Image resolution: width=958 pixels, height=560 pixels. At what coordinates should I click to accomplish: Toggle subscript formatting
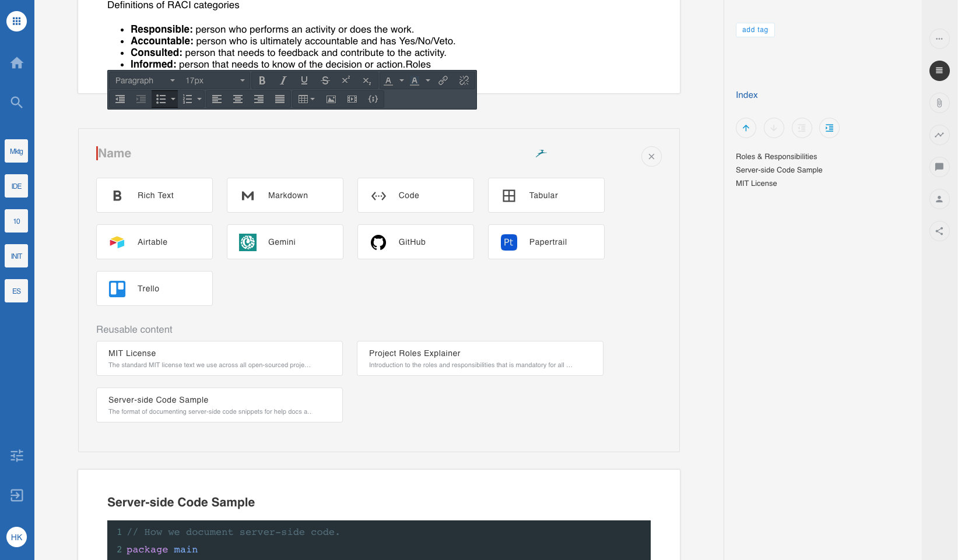[x=367, y=80]
